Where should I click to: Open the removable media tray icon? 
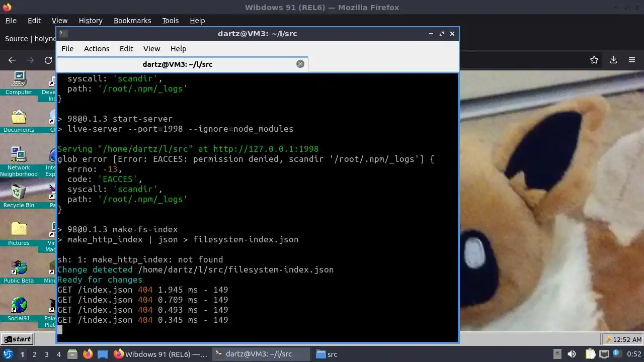pyautogui.click(x=557, y=354)
